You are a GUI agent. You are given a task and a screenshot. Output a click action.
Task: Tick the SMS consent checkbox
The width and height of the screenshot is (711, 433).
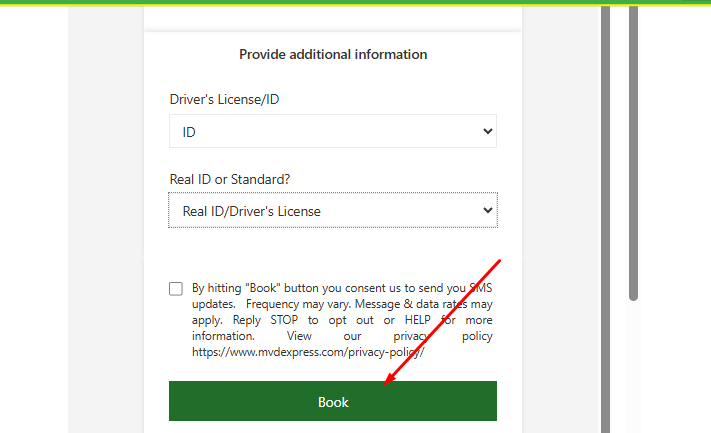point(176,289)
